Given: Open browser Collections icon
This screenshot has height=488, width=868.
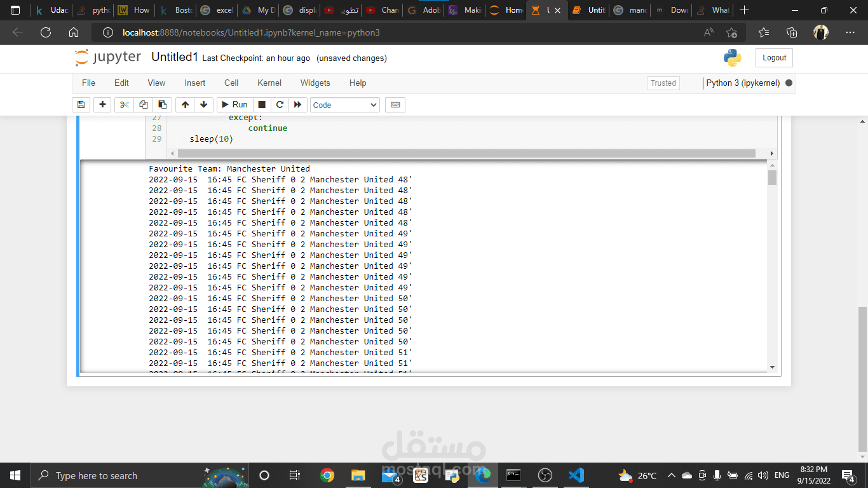Looking at the screenshot, I should tap(792, 32).
